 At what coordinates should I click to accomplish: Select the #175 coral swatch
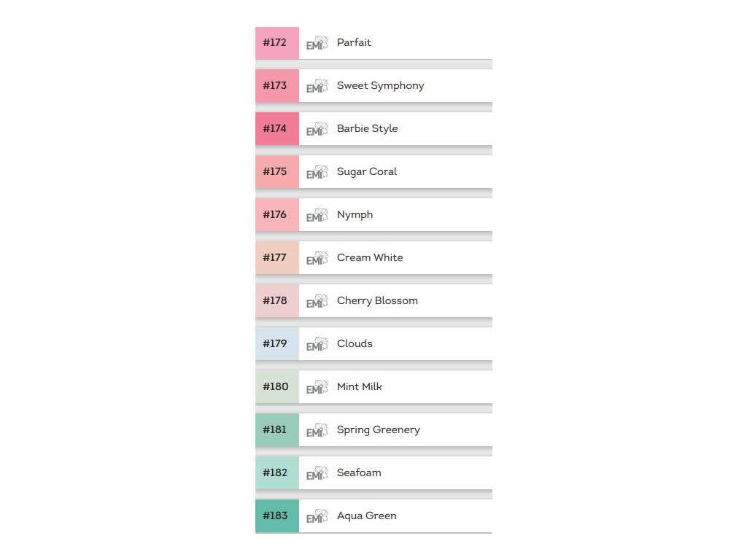277,172
